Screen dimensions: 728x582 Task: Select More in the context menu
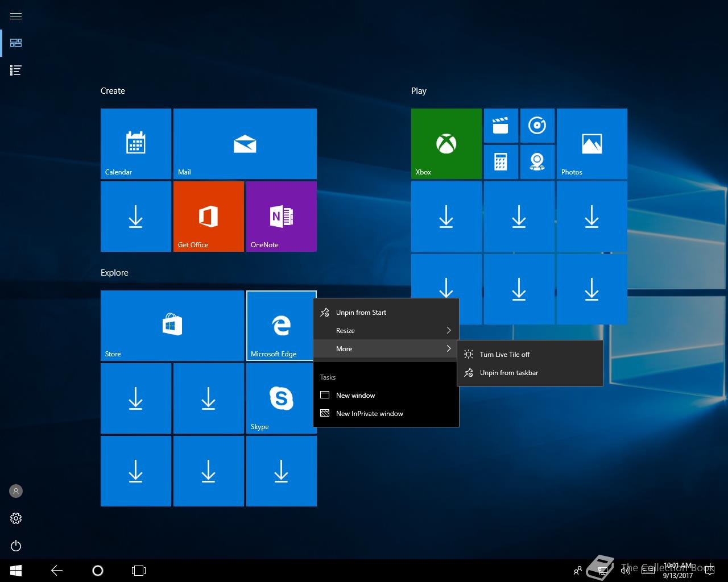pyautogui.click(x=386, y=348)
